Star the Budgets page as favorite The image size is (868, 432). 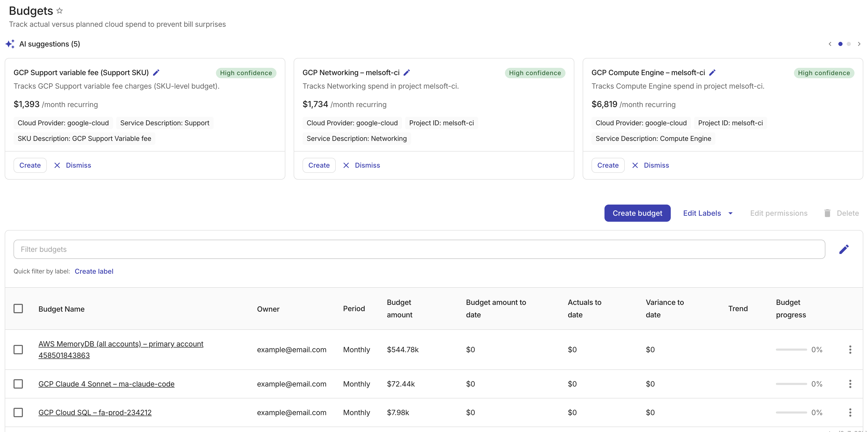tap(60, 11)
